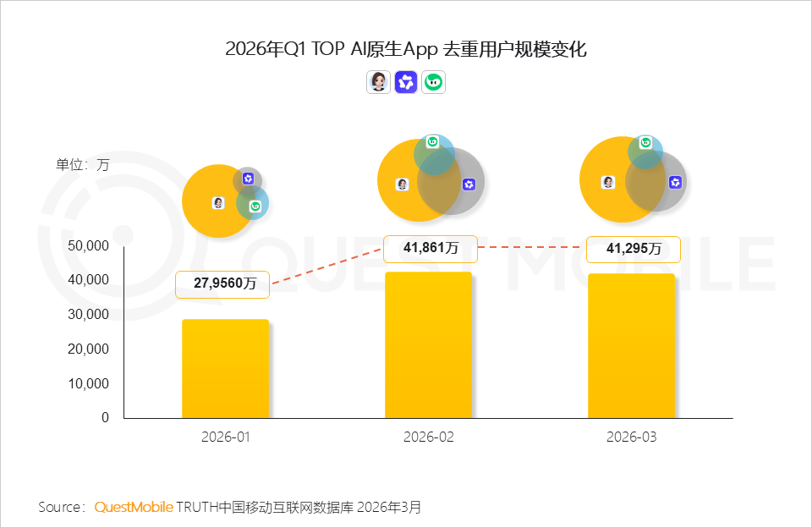Click the Doubao avatar icon in the 2026-01 bubble
The image size is (812, 528).
click(x=218, y=203)
